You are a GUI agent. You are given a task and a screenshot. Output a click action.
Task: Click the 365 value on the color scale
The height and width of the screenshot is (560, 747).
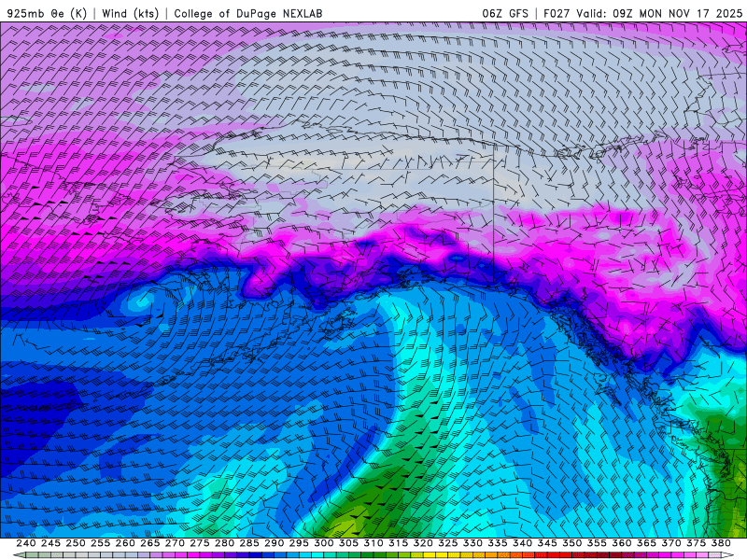pyautogui.click(x=646, y=543)
